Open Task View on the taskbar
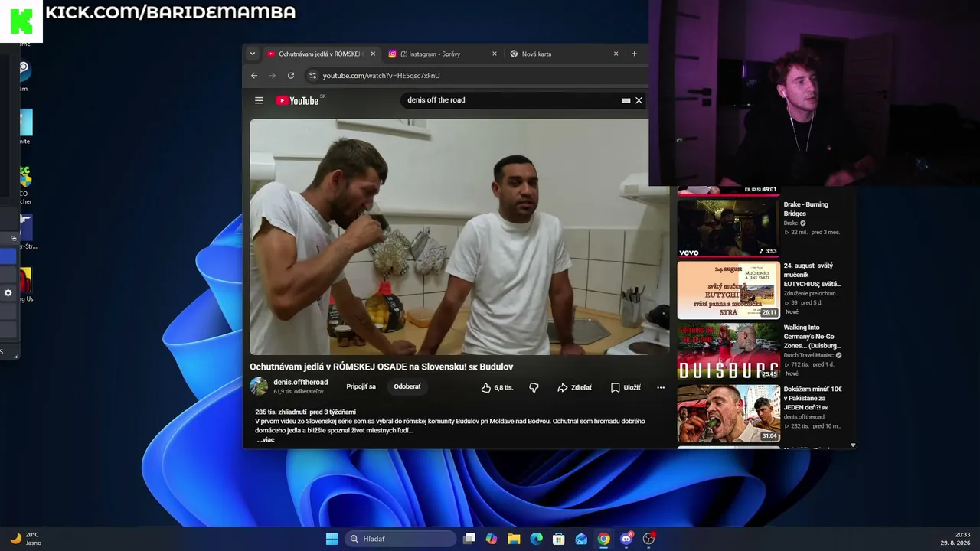This screenshot has width=980, height=551. coord(469,539)
